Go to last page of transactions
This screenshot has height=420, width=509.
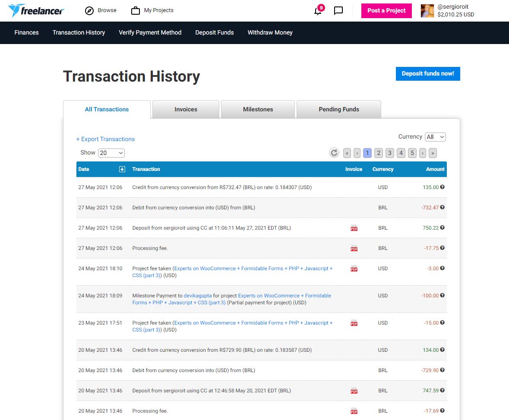pyautogui.click(x=433, y=153)
